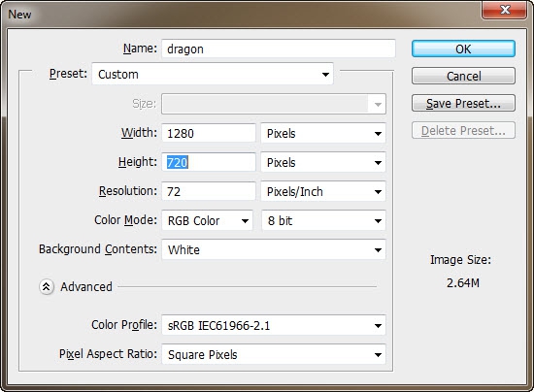Click the dropdown arrow of Square Pixels

click(378, 355)
